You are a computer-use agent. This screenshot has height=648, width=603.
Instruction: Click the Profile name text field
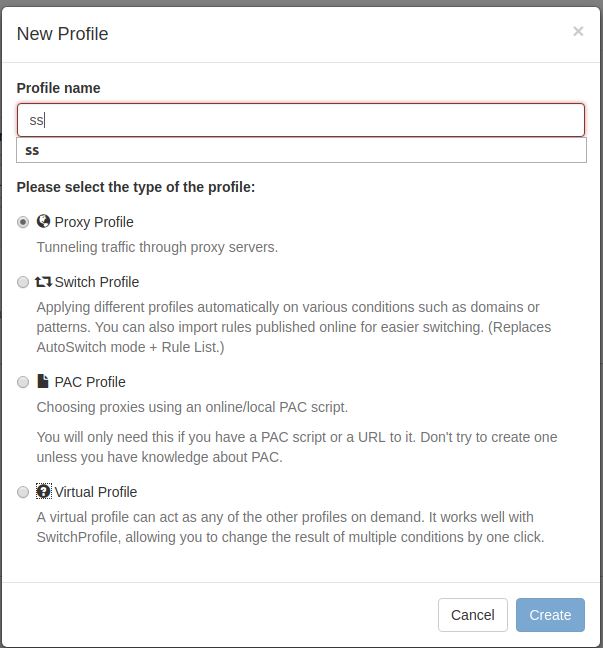click(300, 120)
